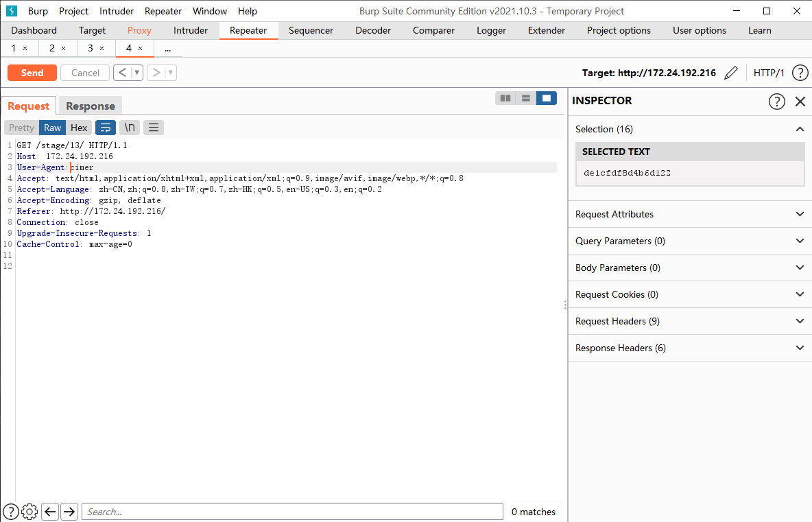This screenshot has height=522, width=812.
Task: Open the Window menu
Action: pos(210,11)
